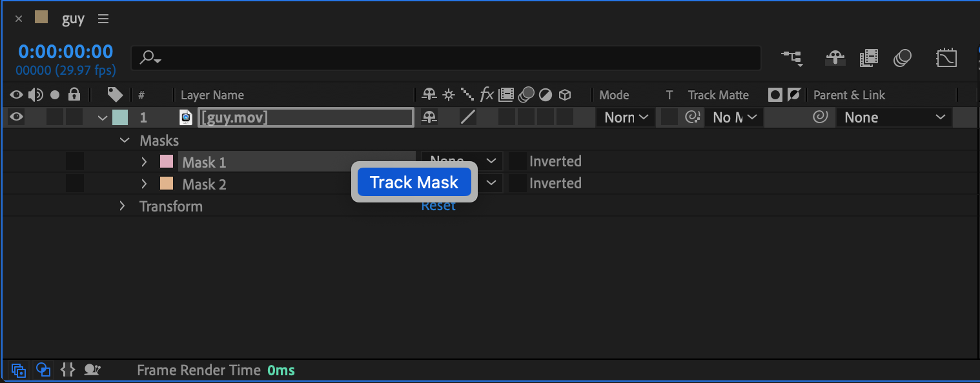Screen dimensions: 980x383
Task: Toggle Transfer Controls pane icon
Action: (x=43, y=370)
